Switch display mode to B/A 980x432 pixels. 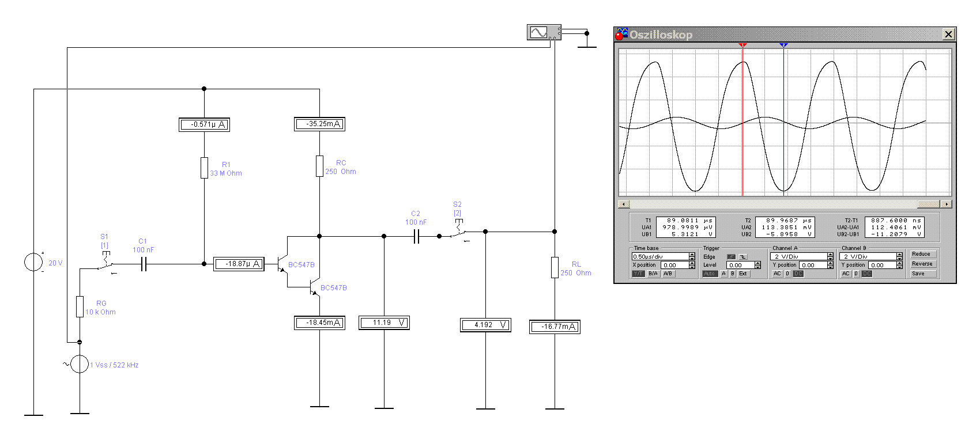pos(653,274)
